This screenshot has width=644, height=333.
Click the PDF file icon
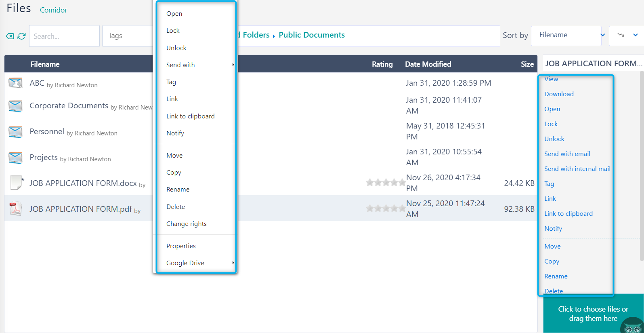click(x=15, y=209)
